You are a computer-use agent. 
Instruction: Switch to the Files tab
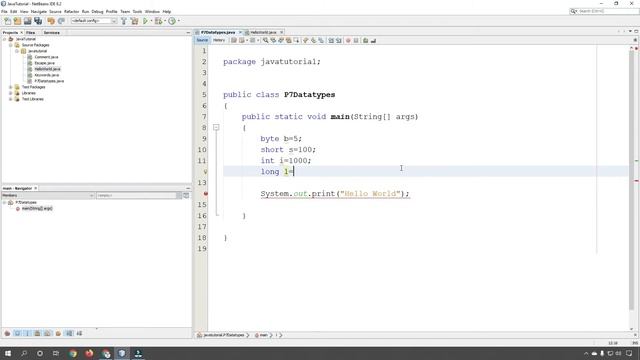(x=31, y=33)
